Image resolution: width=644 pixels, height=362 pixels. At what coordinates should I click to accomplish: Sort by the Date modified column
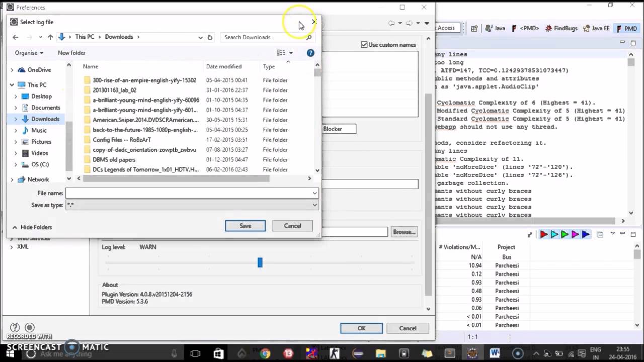point(224,66)
